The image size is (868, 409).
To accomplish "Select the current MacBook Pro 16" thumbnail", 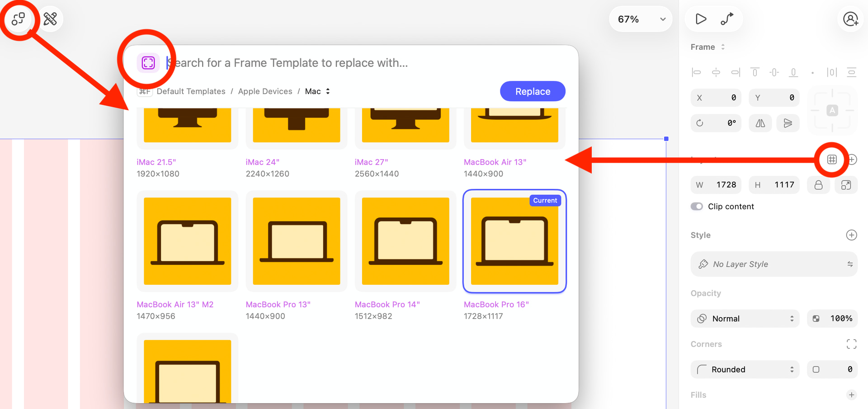I will pos(514,241).
